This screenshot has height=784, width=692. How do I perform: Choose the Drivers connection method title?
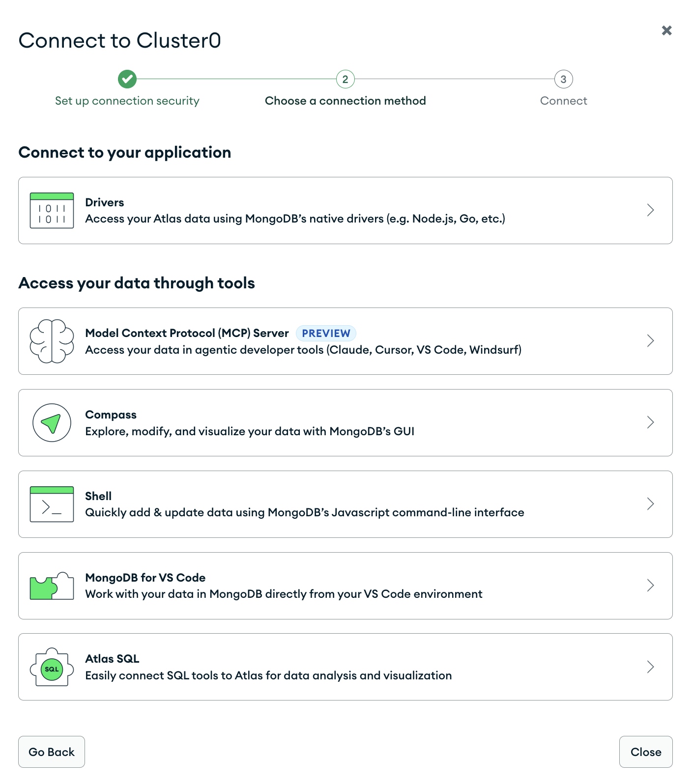click(105, 202)
